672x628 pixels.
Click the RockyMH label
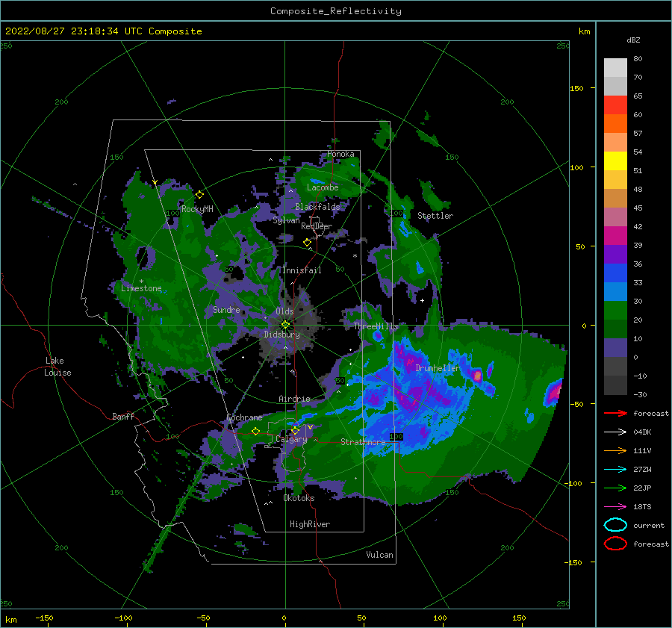coord(197,209)
